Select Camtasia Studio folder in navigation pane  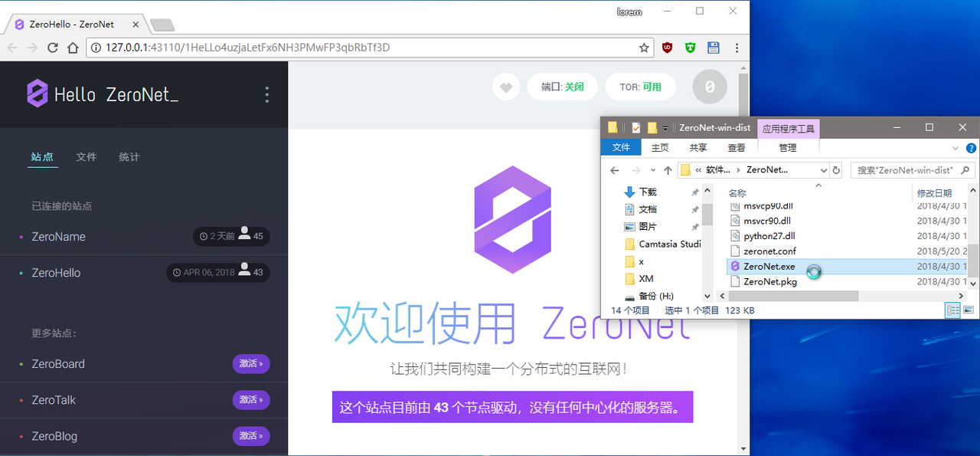(x=663, y=244)
